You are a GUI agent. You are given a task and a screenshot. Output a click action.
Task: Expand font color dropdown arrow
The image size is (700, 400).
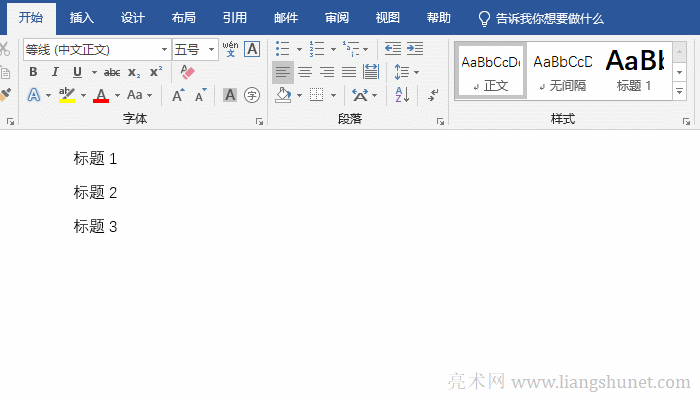pyautogui.click(x=117, y=96)
